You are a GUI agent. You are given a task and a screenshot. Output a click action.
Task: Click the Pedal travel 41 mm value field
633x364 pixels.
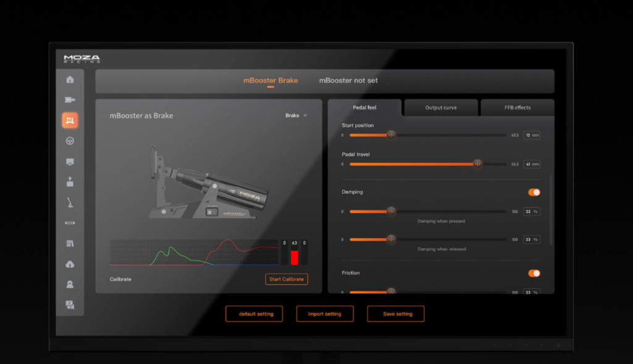[x=532, y=164]
